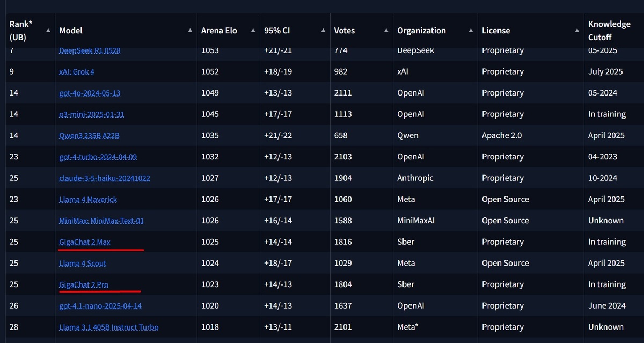Screen dimensions: 644x343
Task: Select votes count 982
Action: pyautogui.click(x=341, y=71)
